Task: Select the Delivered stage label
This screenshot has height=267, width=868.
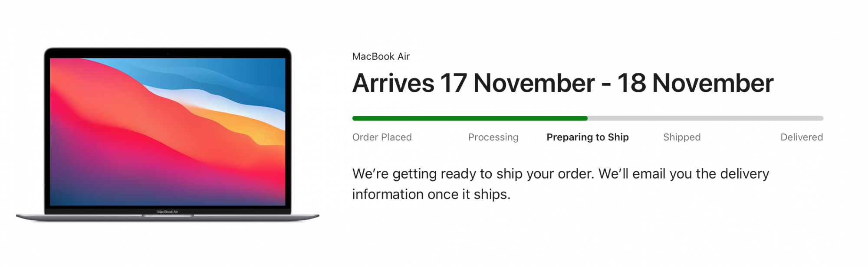Action: (801, 137)
